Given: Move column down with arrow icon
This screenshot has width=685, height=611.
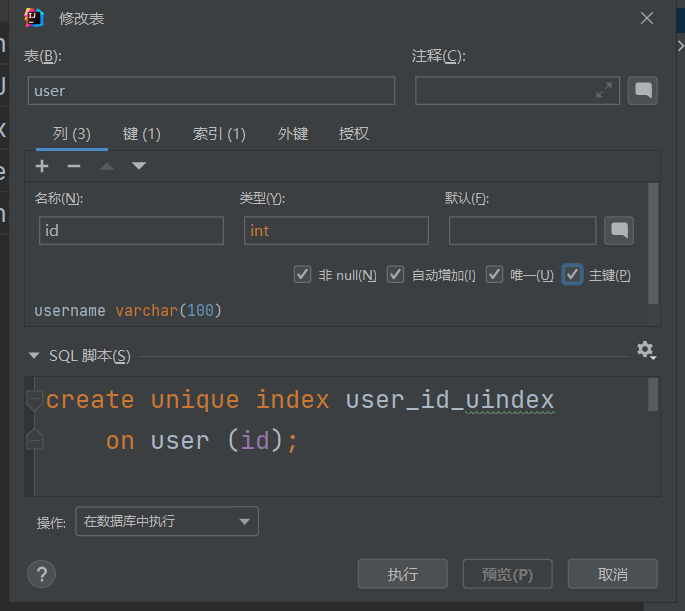Looking at the screenshot, I should pyautogui.click(x=139, y=166).
